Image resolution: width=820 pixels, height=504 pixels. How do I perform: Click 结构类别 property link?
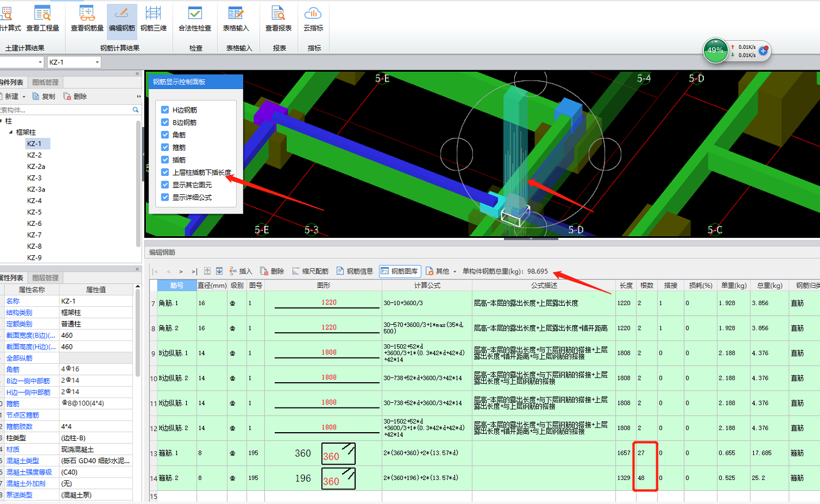pos(19,313)
